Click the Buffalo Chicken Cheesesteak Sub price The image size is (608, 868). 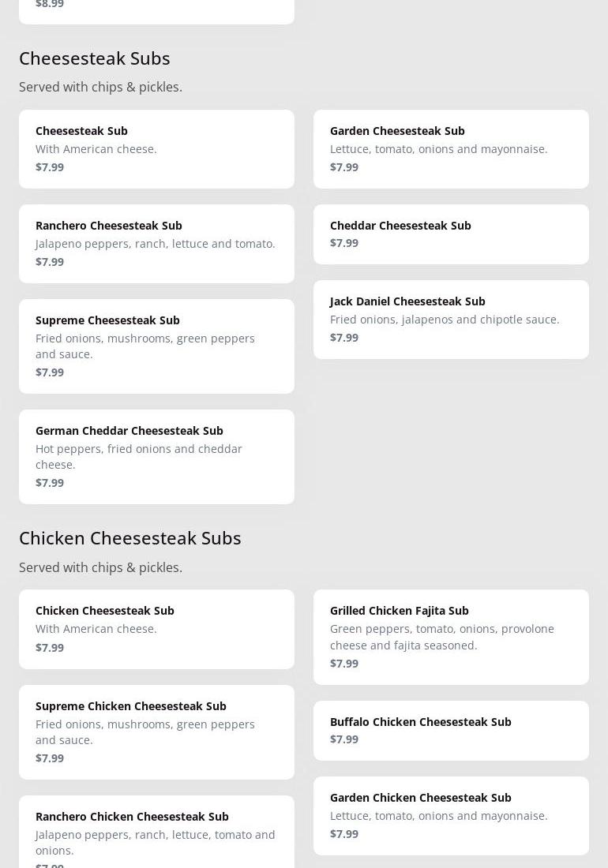point(344,739)
